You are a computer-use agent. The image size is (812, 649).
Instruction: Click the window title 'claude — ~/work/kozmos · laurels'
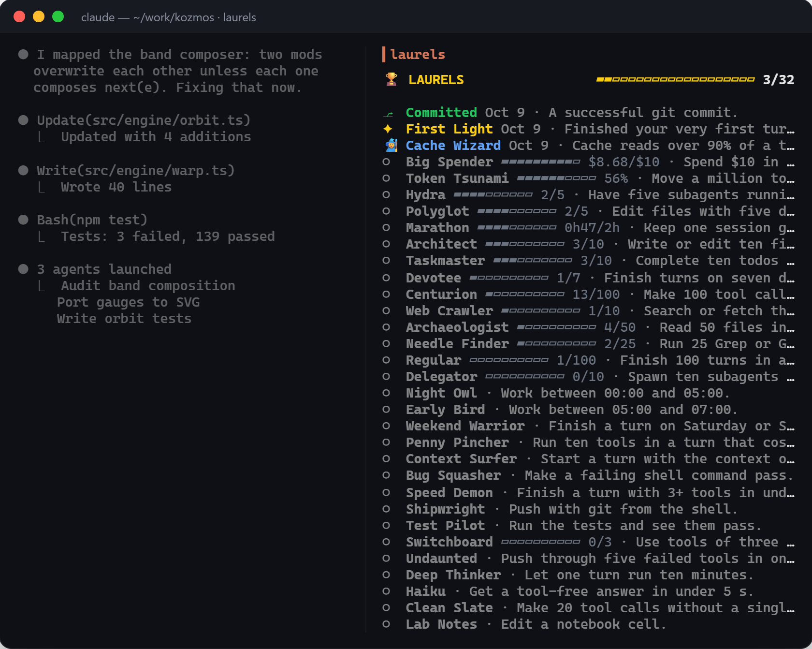click(169, 17)
